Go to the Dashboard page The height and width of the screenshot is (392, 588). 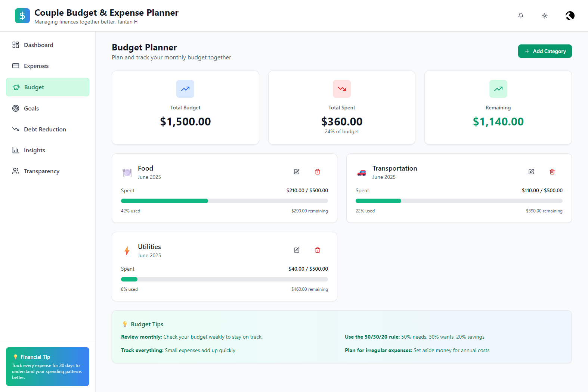tap(38, 45)
